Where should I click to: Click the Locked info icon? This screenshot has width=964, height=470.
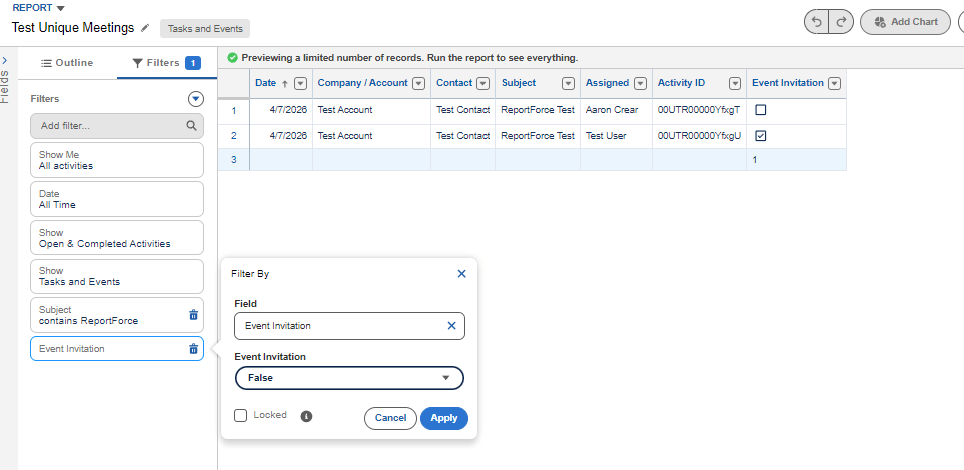click(306, 416)
